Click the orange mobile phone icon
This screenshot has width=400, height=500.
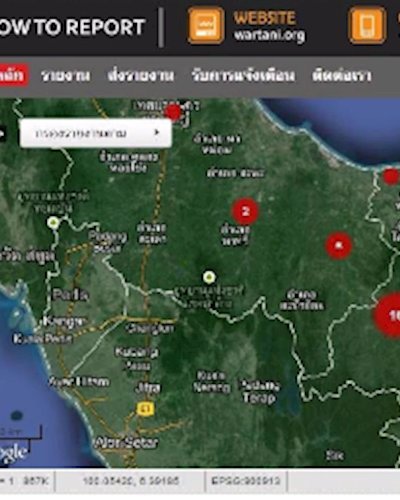(x=367, y=25)
